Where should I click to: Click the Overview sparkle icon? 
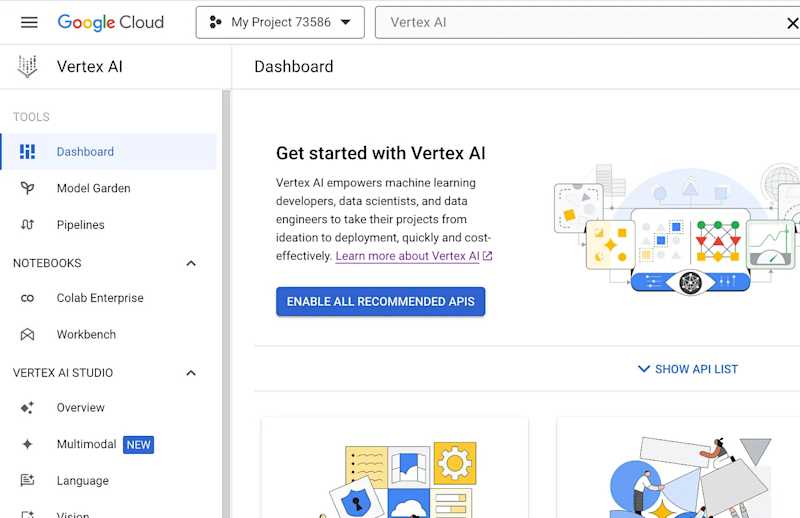[28, 408]
